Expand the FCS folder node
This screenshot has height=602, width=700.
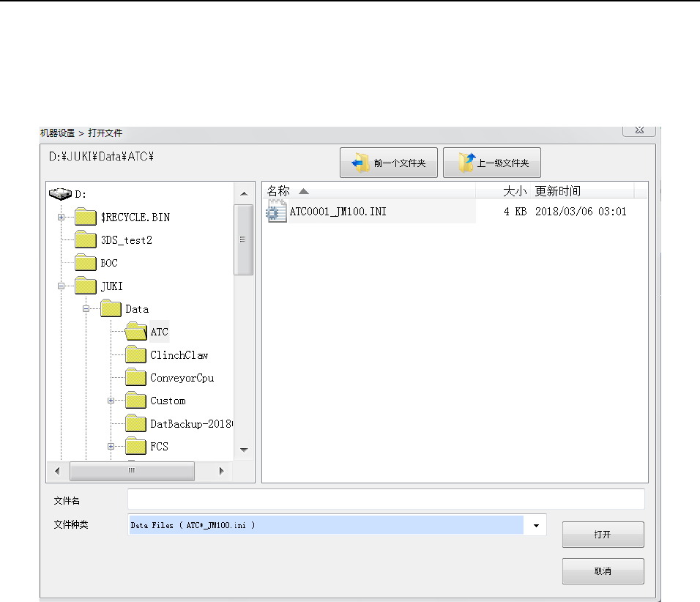tap(111, 446)
